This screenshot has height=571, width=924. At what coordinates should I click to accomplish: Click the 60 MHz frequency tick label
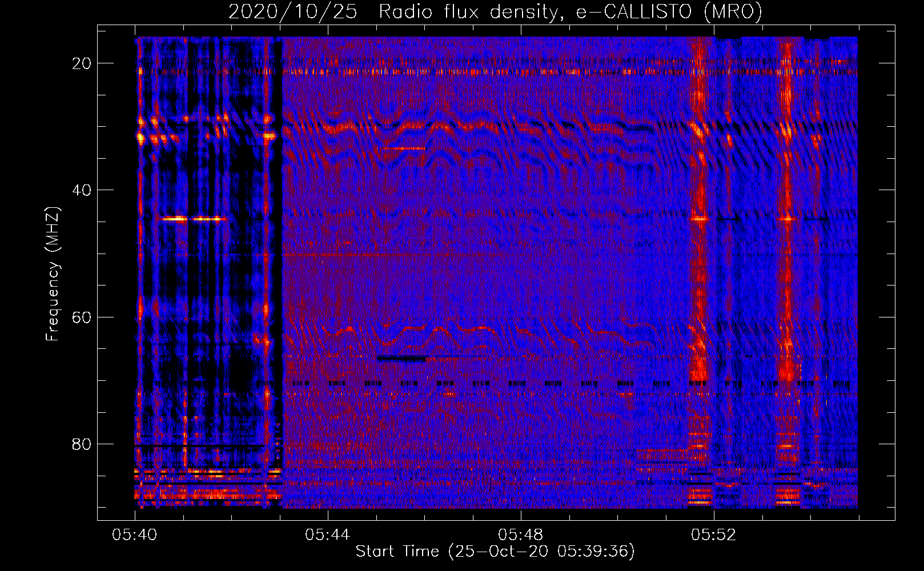[x=82, y=317]
